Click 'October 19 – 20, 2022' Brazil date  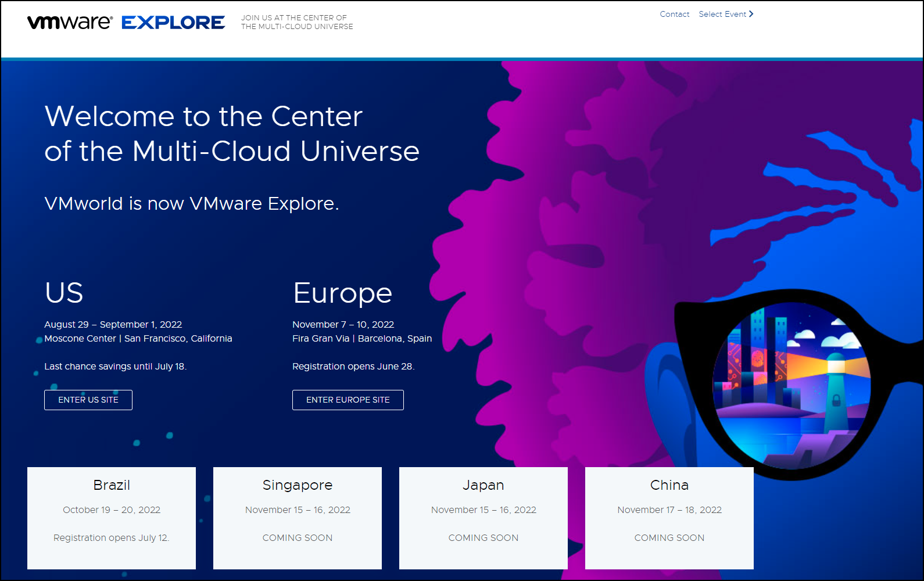click(112, 510)
